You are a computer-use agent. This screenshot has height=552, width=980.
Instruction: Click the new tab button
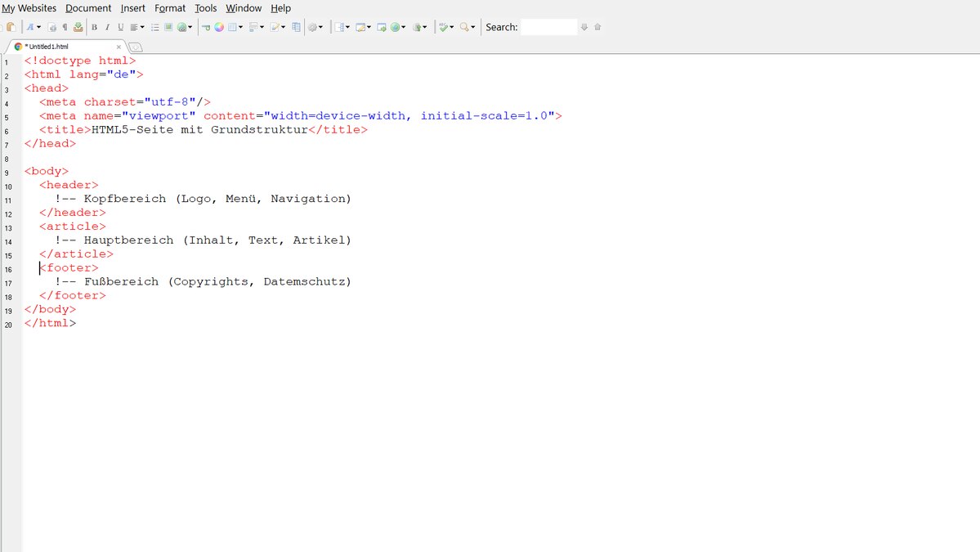(136, 47)
